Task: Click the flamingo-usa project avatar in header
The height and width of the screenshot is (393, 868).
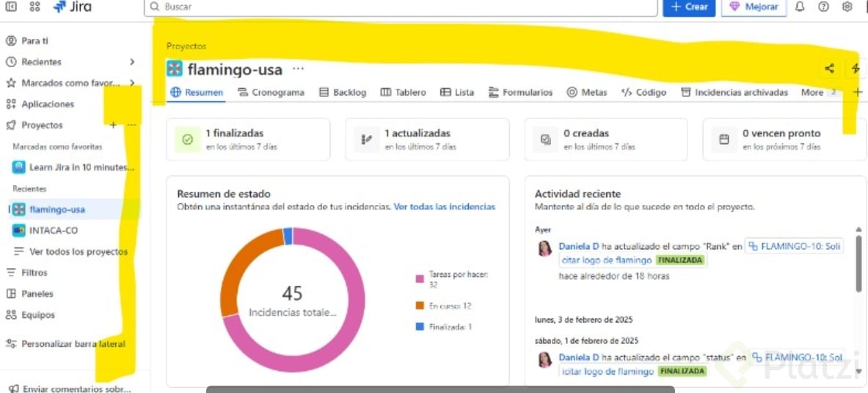Action: coord(175,69)
